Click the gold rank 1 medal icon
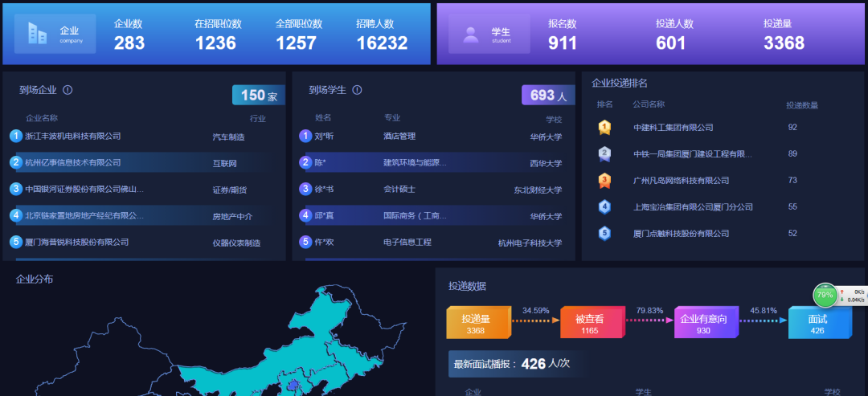This screenshot has width=868, height=396. coord(604,127)
